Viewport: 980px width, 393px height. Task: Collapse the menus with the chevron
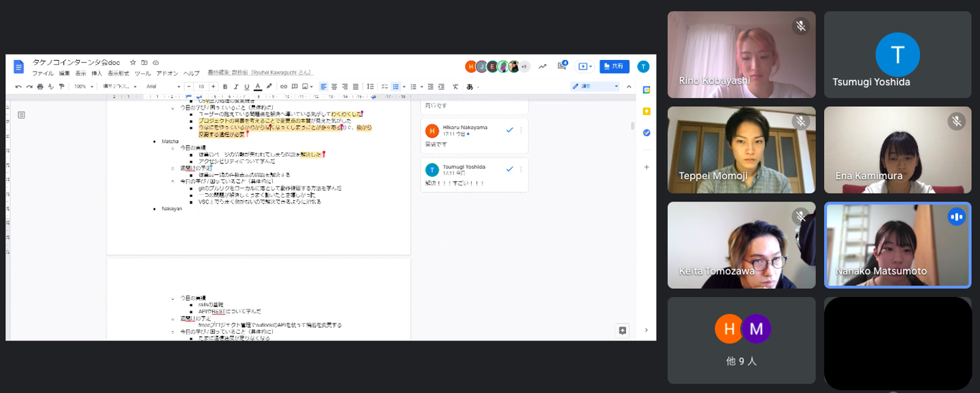629,87
